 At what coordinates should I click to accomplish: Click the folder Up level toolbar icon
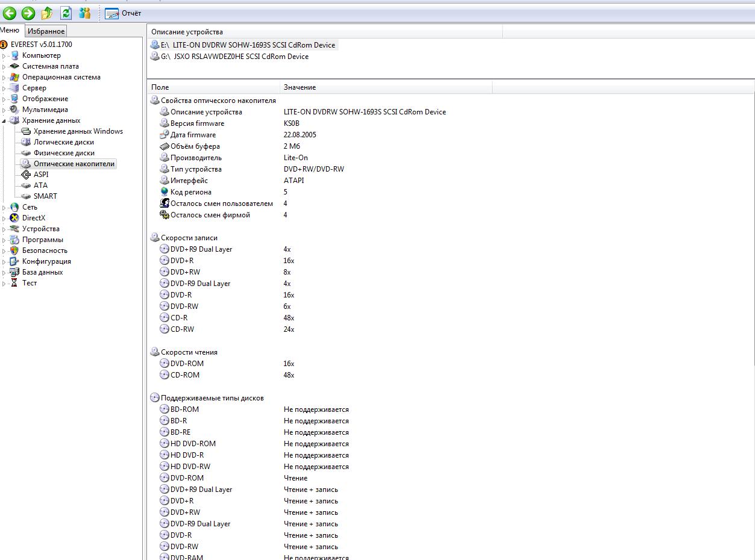[x=47, y=13]
